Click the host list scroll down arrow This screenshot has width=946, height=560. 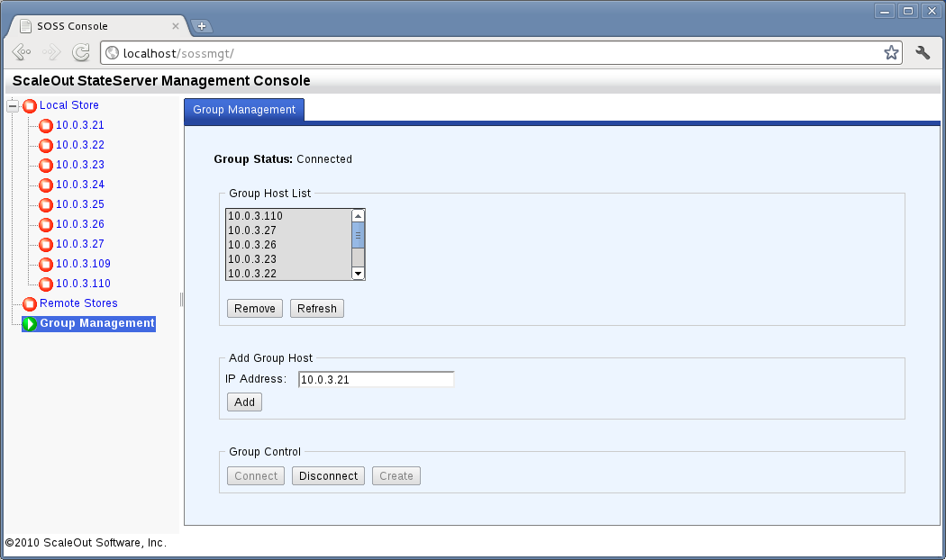pyautogui.click(x=358, y=274)
